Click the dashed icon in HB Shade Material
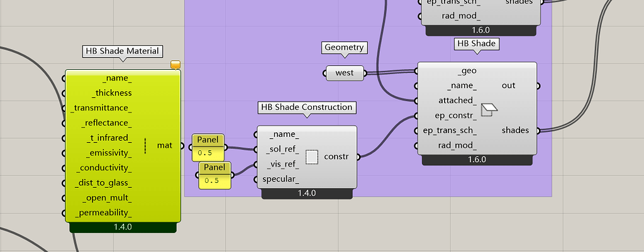The width and height of the screenshot is (644, 252). click(145, 146)
